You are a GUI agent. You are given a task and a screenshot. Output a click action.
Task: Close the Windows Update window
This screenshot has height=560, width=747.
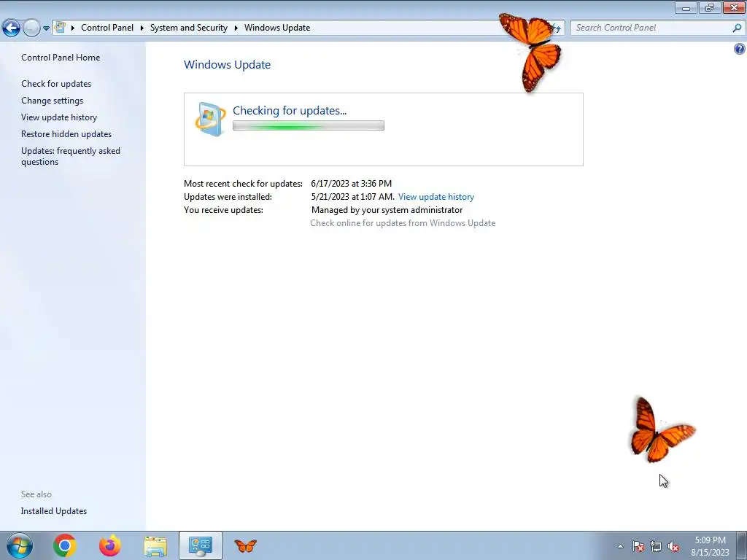[734, 7]
